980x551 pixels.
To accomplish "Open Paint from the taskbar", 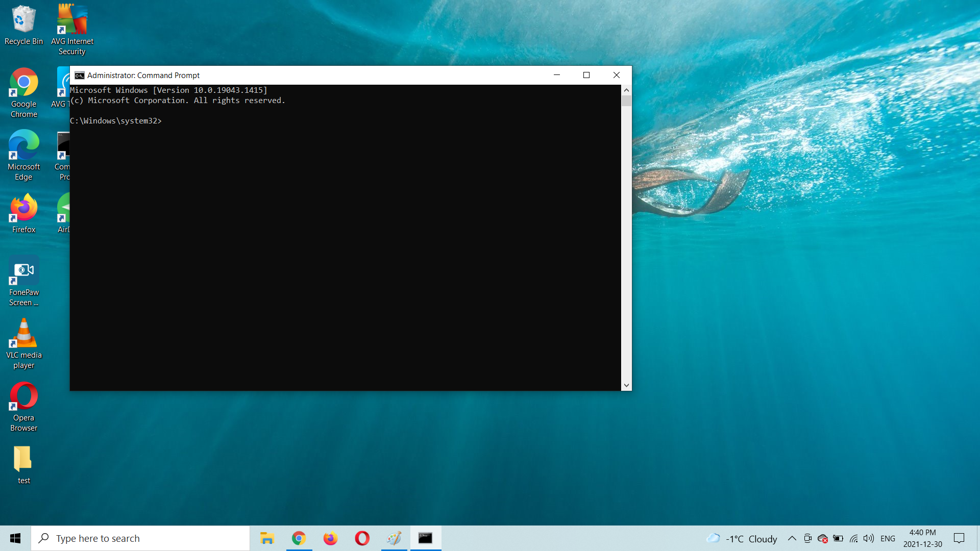I will (394, 538).
